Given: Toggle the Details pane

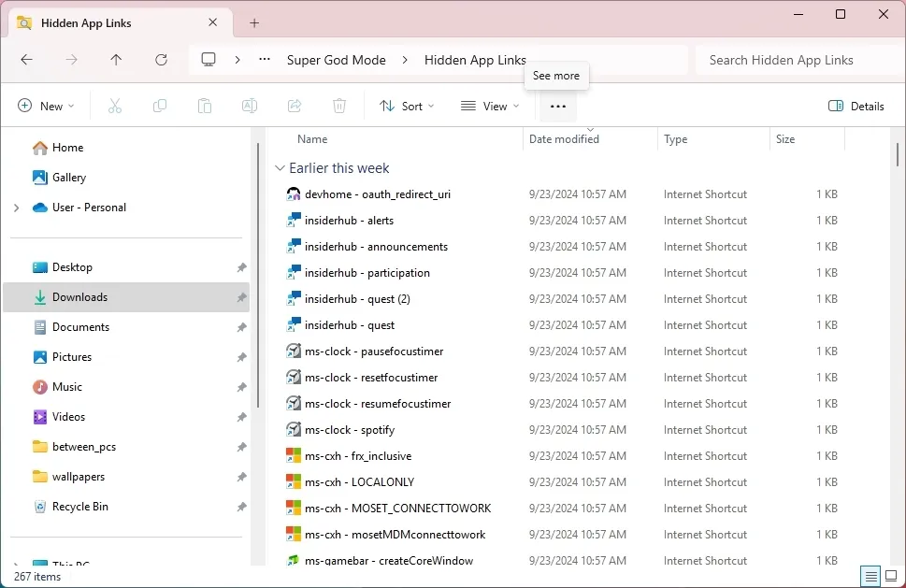Looking at the screenshot, I should click(x=855, y=106).
